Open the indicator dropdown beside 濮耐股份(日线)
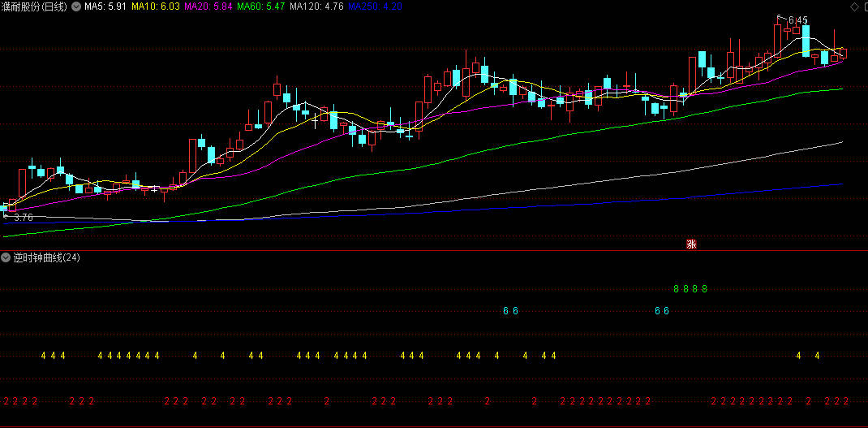868x428 pixels. coord(75,6)
